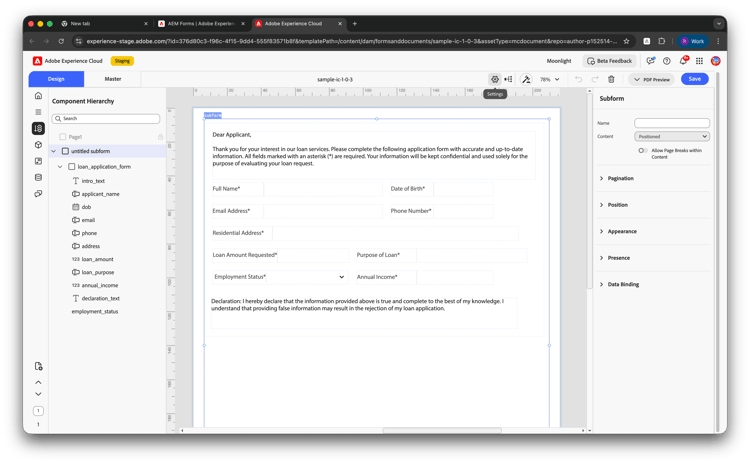Click the Moonlight link in header
Viewport: 750px width, 464px height.
click(559, 61)
